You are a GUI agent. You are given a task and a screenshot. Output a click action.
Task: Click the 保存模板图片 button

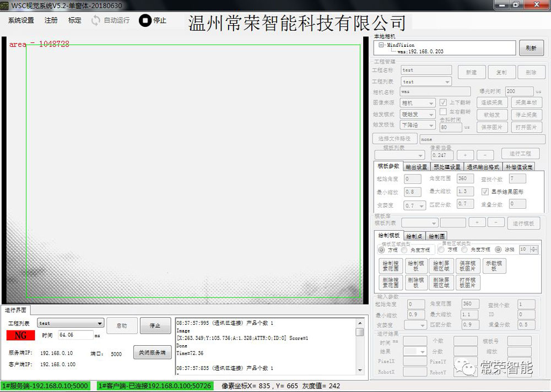pyautogui.click(x=468, y=266)
